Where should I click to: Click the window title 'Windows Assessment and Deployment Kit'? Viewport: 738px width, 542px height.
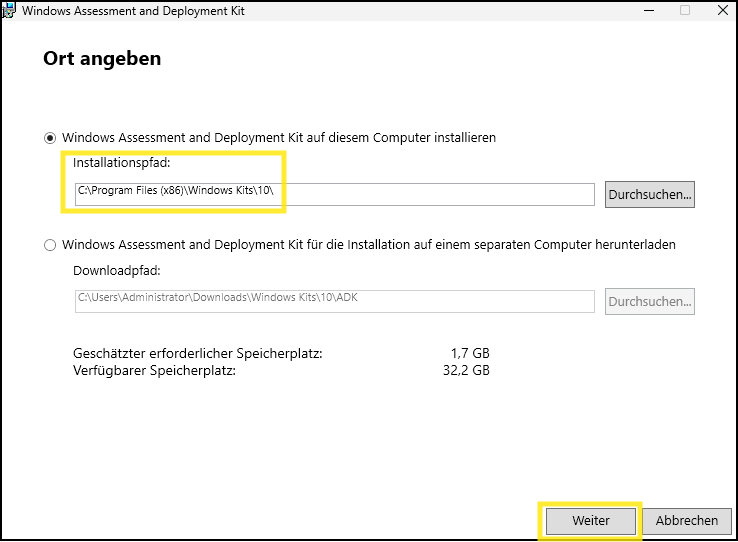(133, 11)
